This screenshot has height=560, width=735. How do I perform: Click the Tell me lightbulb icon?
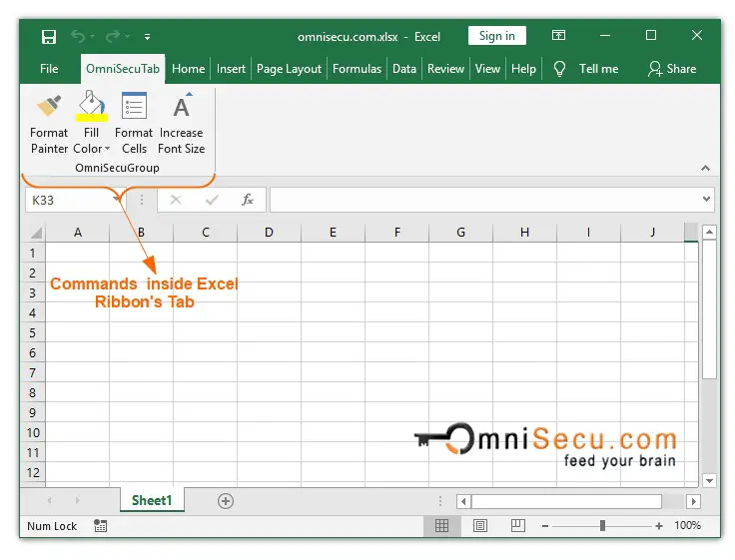coord(559,69)
